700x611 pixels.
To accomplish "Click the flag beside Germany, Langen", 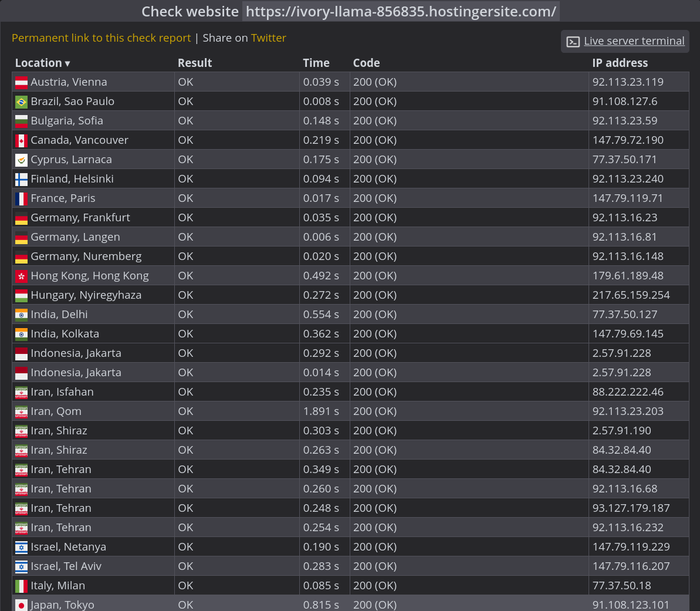I will [21, 238].
